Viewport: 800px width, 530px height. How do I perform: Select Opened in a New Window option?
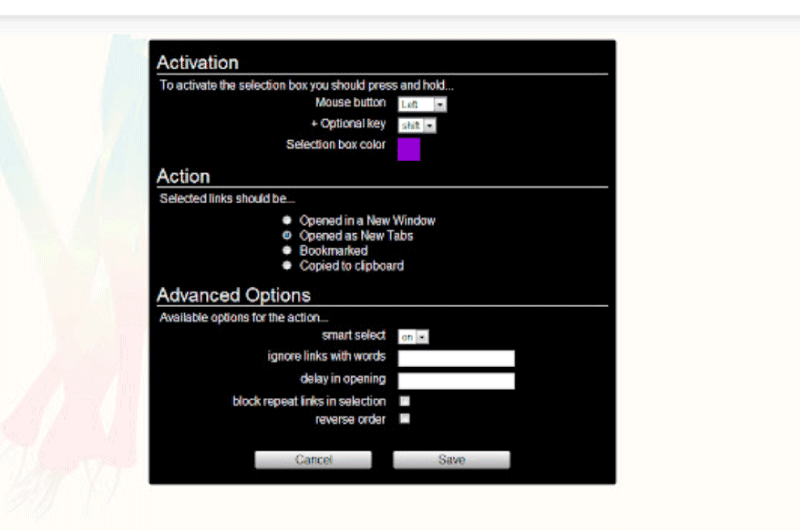point(287,220)
